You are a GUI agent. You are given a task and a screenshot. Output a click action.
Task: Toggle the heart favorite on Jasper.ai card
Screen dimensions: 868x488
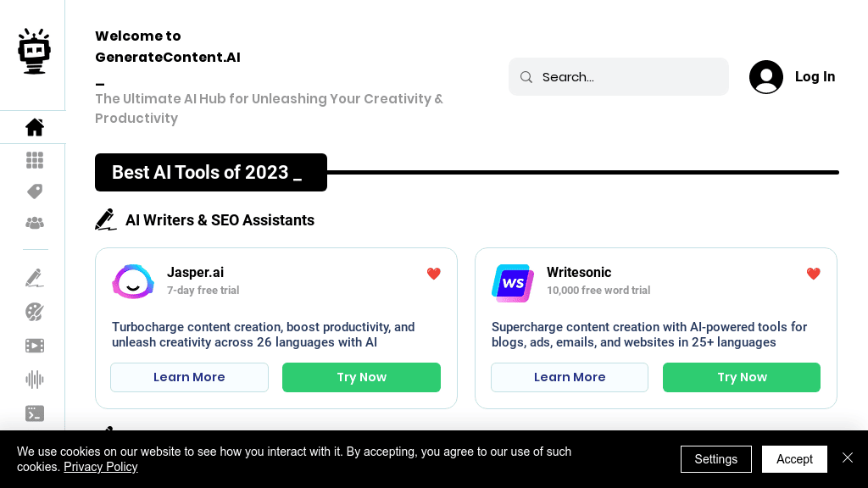point(434,274)
